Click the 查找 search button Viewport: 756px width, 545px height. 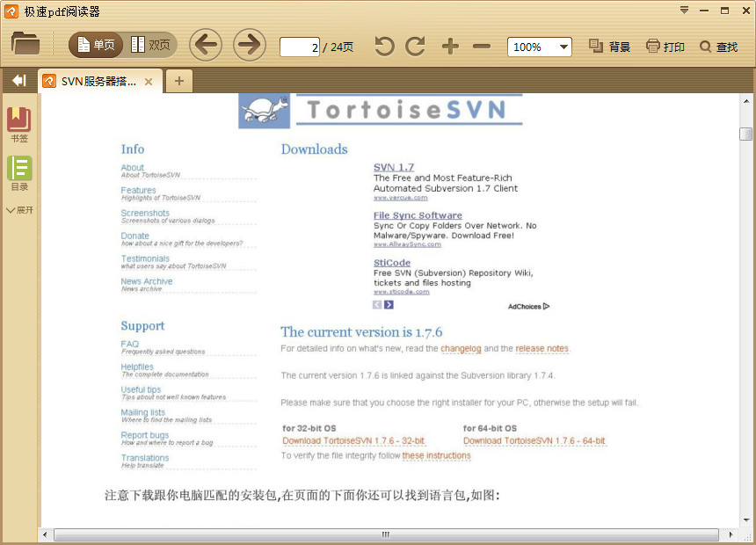point(718,47)
